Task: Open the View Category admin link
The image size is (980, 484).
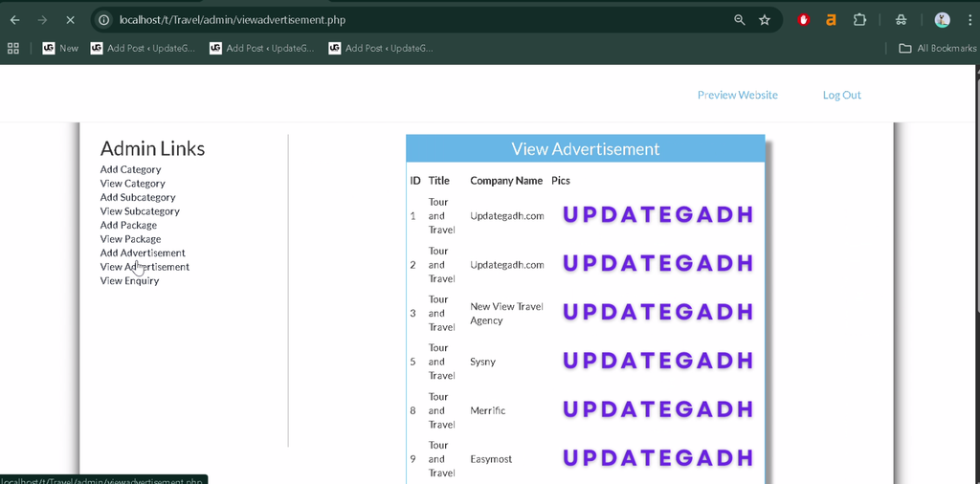Action: tap(132, 183)
